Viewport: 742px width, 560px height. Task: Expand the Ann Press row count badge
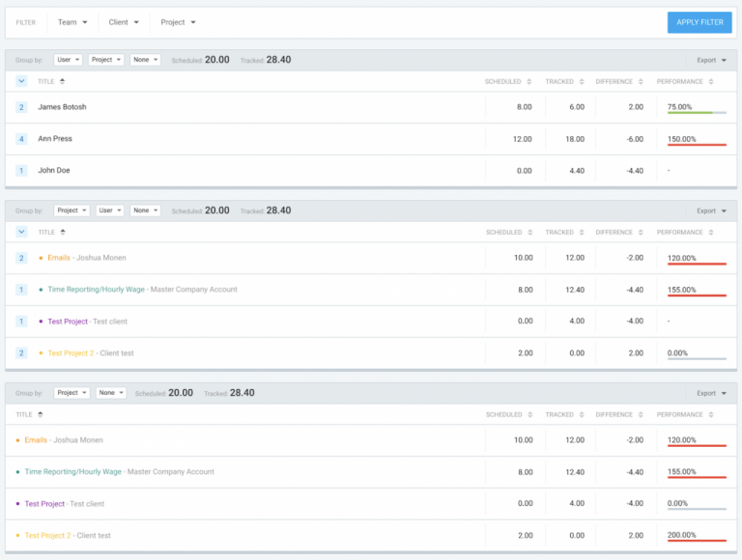coord(21,139)
